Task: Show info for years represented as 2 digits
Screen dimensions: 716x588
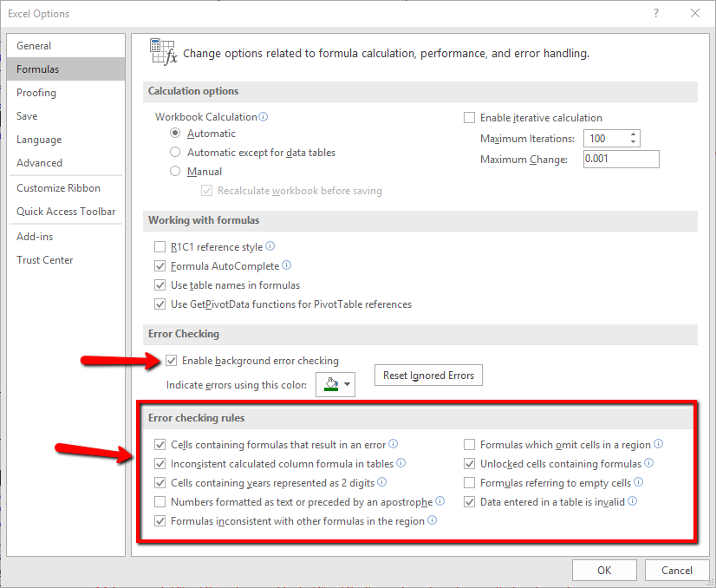Action: [x=381, y=481]
